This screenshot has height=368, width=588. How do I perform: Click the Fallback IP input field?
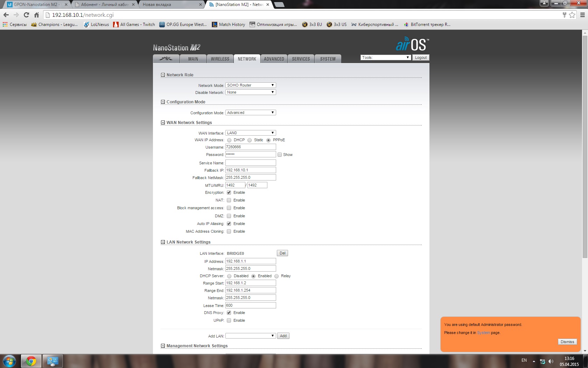coord(251,170)
